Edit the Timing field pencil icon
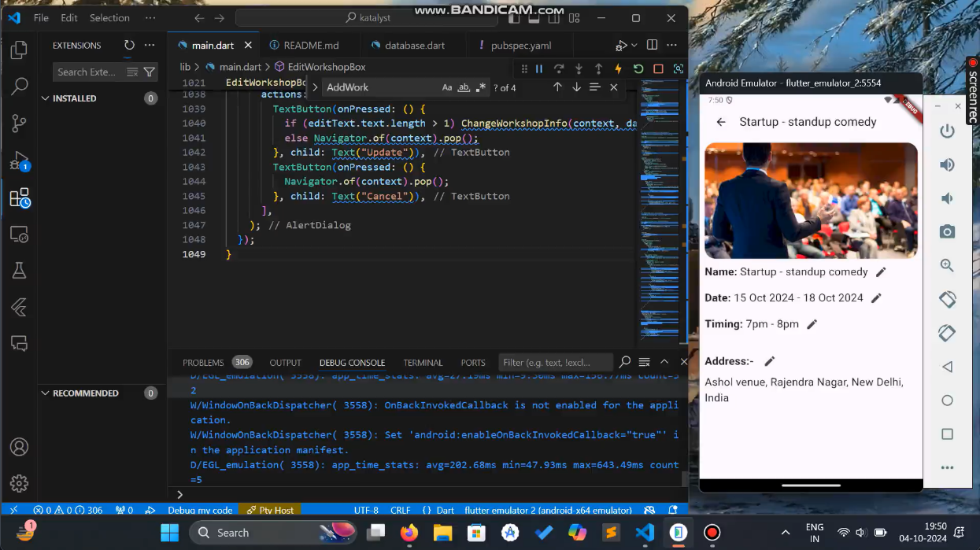Viewport: 980px width, 550px height. [x=812, y=324]
